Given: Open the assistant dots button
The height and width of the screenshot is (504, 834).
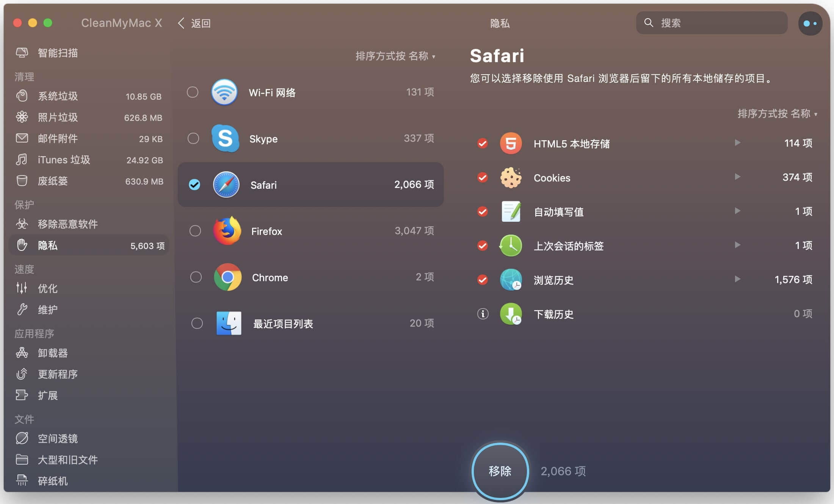Looking at the screenshot, I should tap(810, 23).
